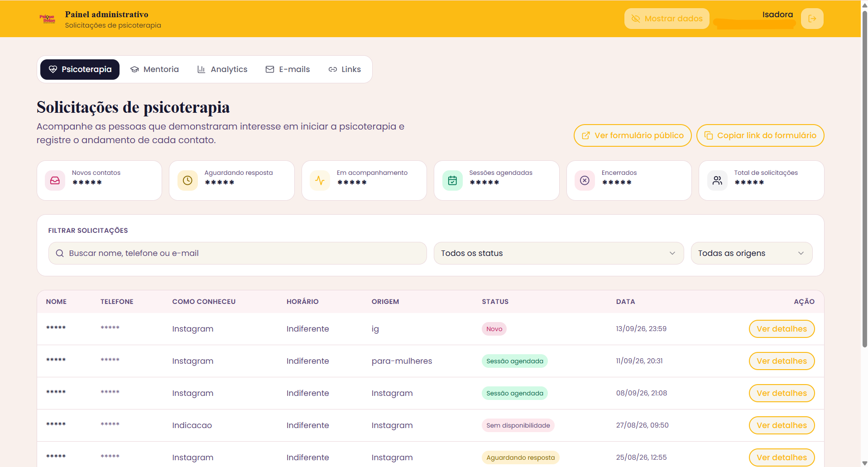Click the Sessão agendada badge for 11/09/26

point(514,361)
